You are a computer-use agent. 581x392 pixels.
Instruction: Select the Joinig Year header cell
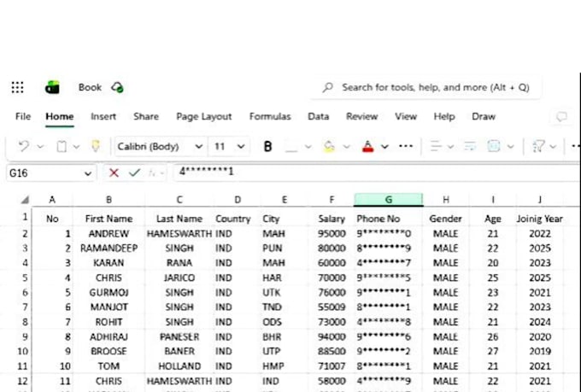[x=540, y=219]
